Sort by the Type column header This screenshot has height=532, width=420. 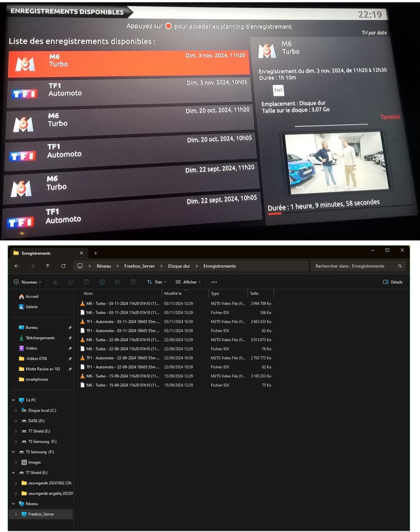(x=214, y=293)
